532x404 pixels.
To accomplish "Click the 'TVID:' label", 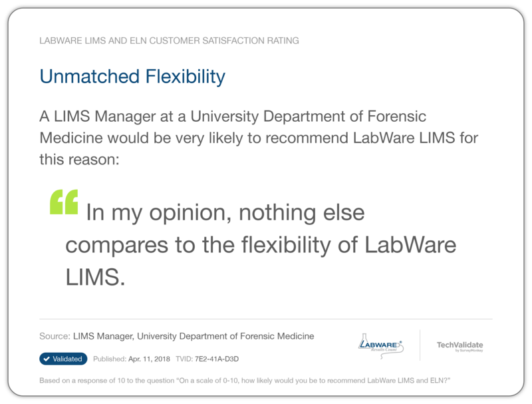I will tap(184, 359).
